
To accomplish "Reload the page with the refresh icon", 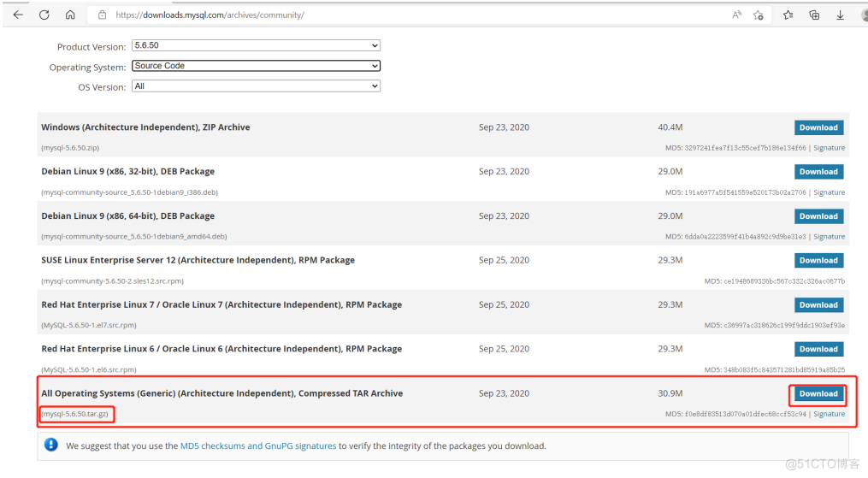I will [x=44, y=15].
